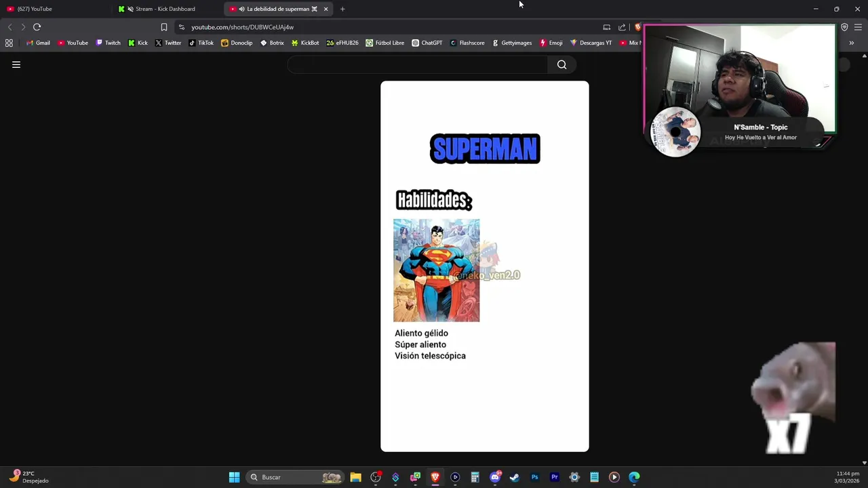Screen dimensions: 868x488
Task: Focus the YouTube search input field
Action: pos(417,64)
